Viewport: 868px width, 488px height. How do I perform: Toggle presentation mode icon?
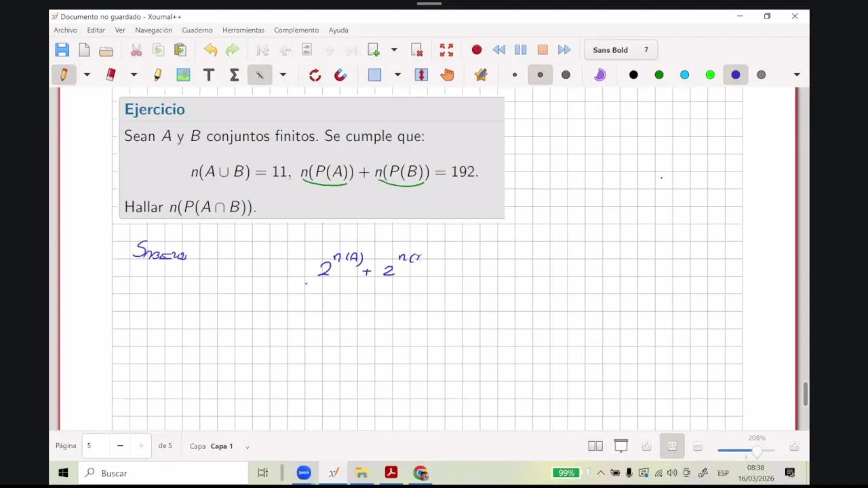(621, 446)
